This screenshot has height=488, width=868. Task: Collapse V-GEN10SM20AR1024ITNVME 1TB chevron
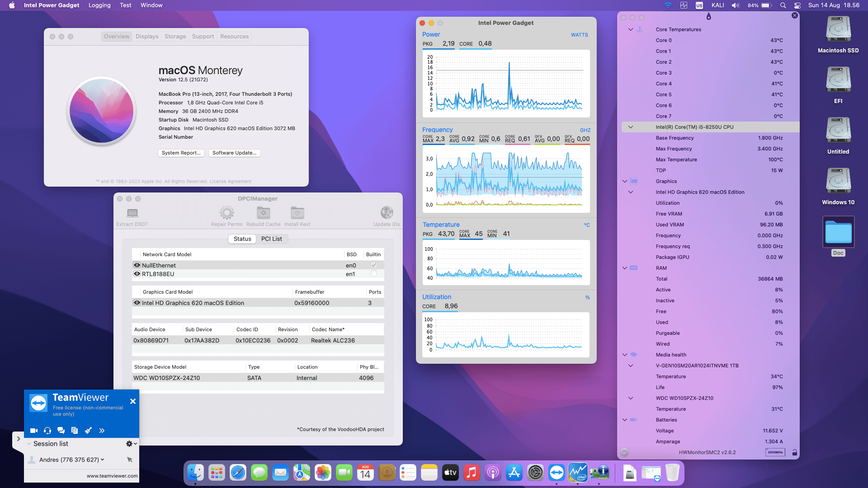coord(630,366)
